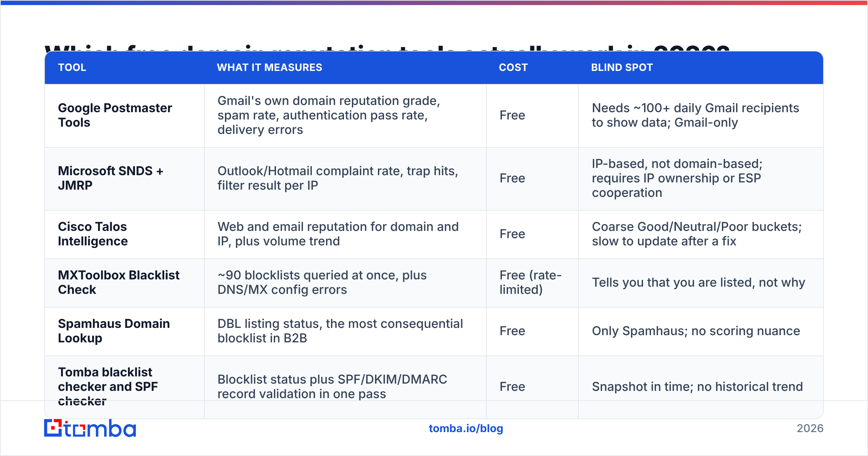
Task: Click "Needs ~100+ daily Gmail recipients" blind spot
Action: (695, 115)
